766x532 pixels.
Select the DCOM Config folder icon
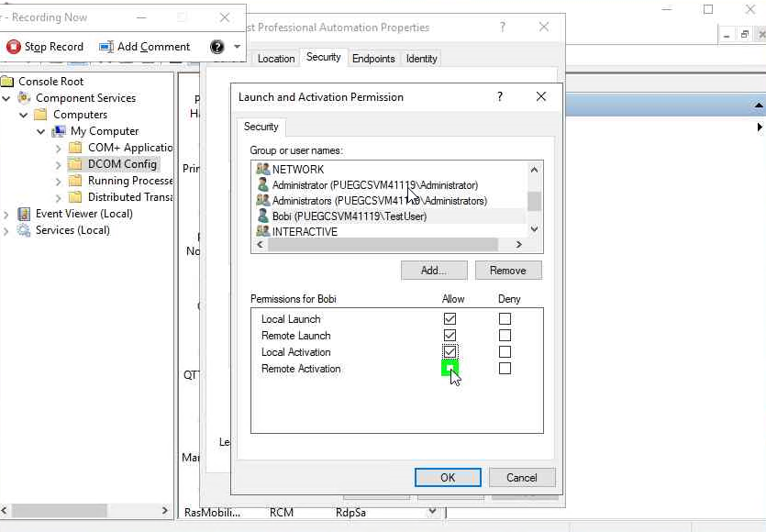tap(75, 164)
